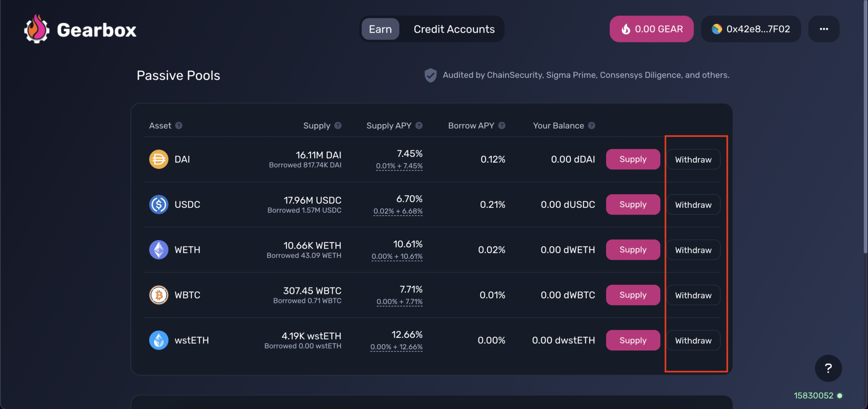
Task: Click the Gearbox flame logo icon
Action: point(36,29)
